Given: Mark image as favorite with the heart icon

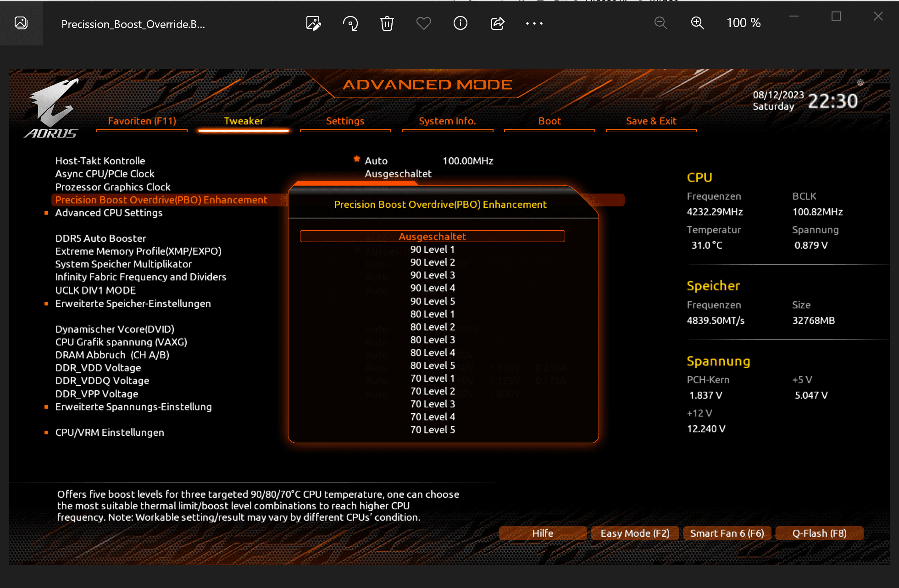Looking at the screenshot, I should (424, 23).
